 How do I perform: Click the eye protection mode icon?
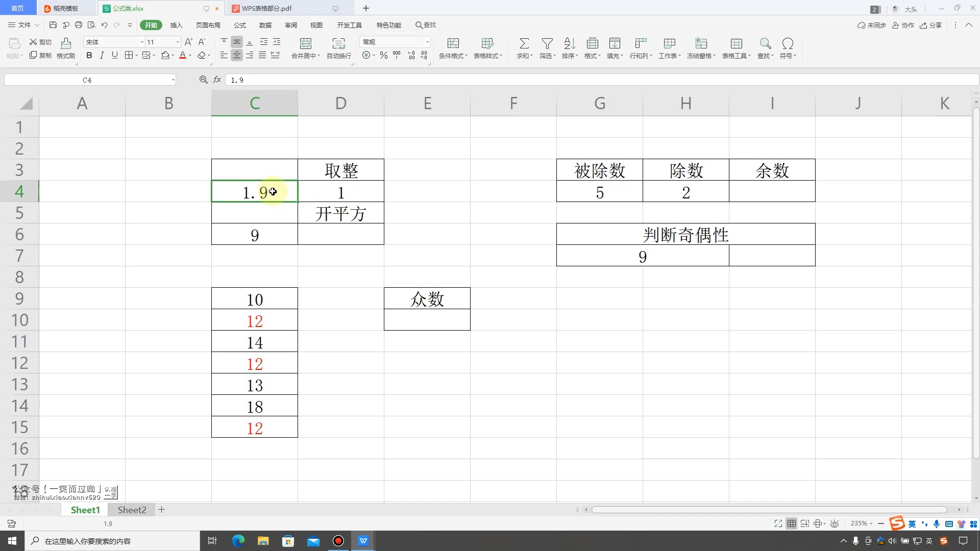[835, 523]
